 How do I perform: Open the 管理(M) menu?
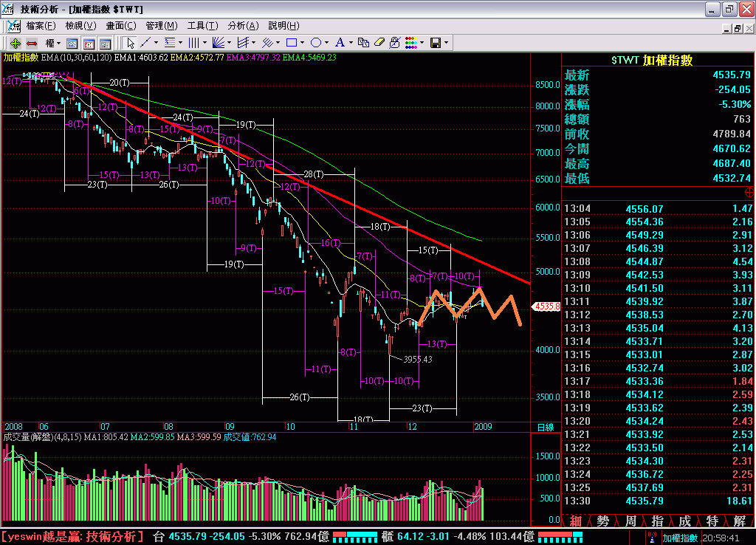tap(162, 26)
